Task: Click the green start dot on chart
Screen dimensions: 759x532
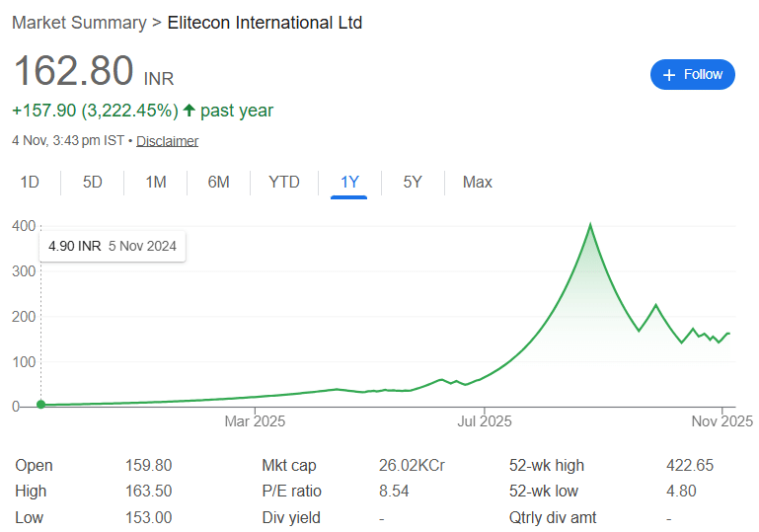Action: tap(40, 404)
